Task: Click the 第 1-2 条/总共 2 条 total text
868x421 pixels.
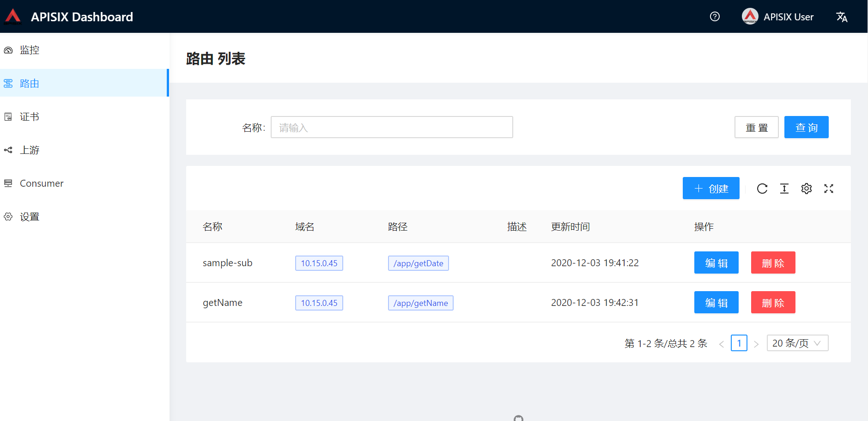Action: (x=666, y=343)
